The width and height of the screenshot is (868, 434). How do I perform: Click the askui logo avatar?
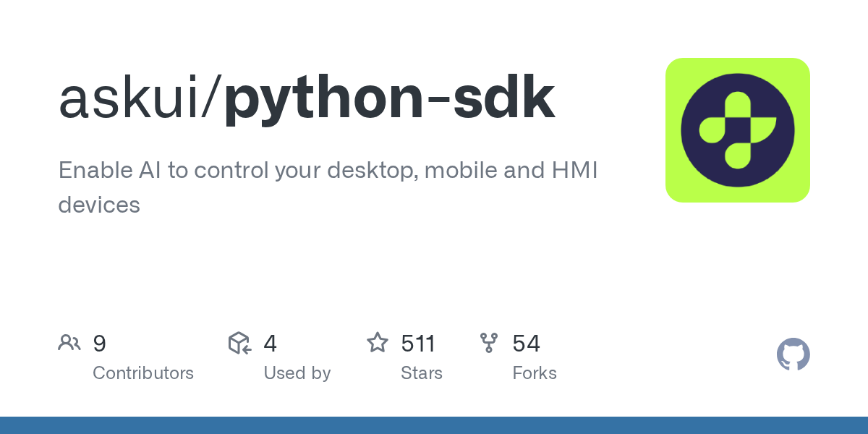click(x=737, y=130)
